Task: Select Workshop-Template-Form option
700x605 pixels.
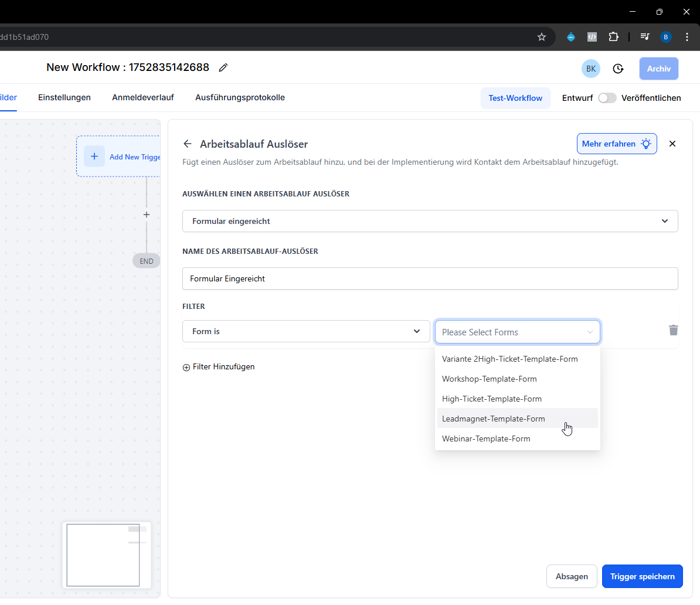Action: (x=518, y=379)
